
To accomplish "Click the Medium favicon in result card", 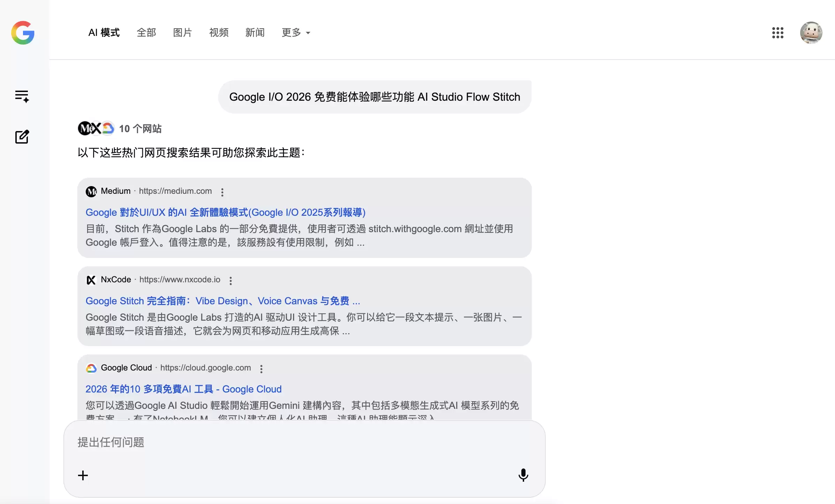I will (x=91, y=191).
